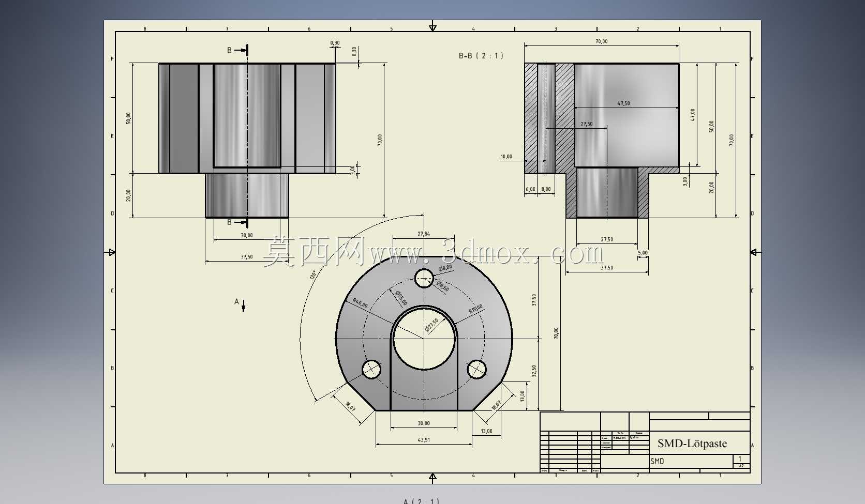
Task: Select the 18,07 dimension on the lower-left chamfer
Action: coord(350,406)
